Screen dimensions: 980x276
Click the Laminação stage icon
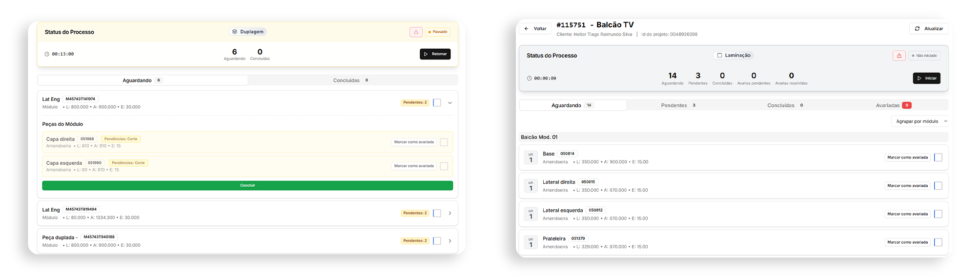click(719, 56)
